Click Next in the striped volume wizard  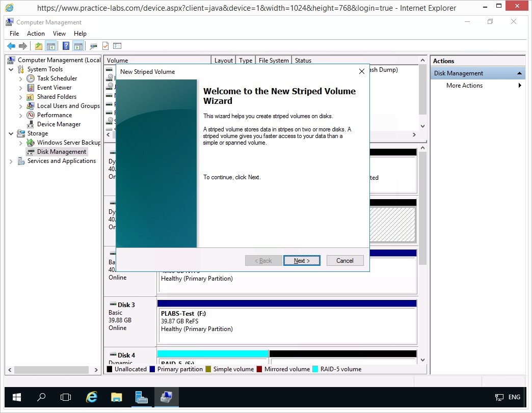[302, 261]
